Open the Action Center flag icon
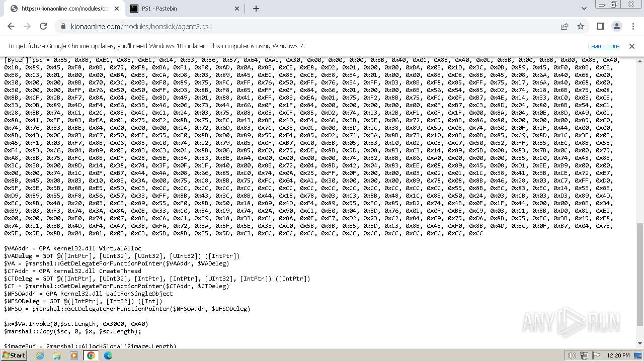 [x=596, y=355]
